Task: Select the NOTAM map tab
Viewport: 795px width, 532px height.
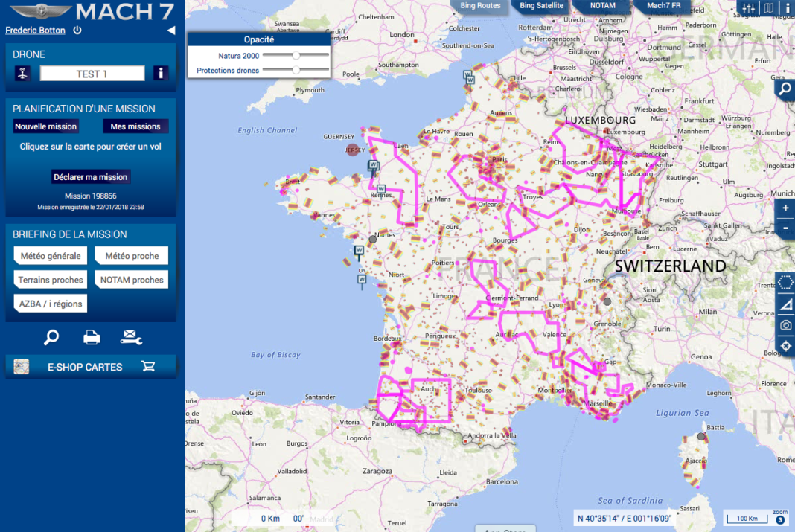Action: click(602, 5)
